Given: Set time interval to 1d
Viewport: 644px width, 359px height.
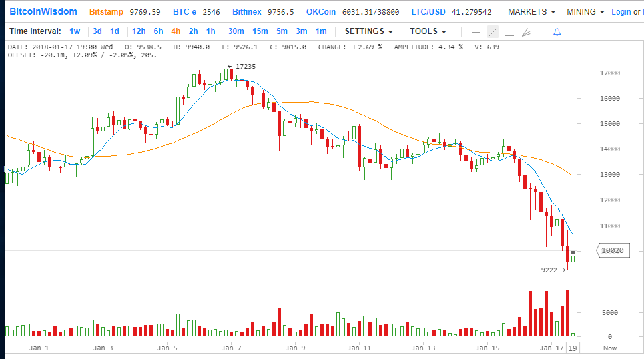Looking at the screenshot, I should pyautogui.click(x=115, y=31).
